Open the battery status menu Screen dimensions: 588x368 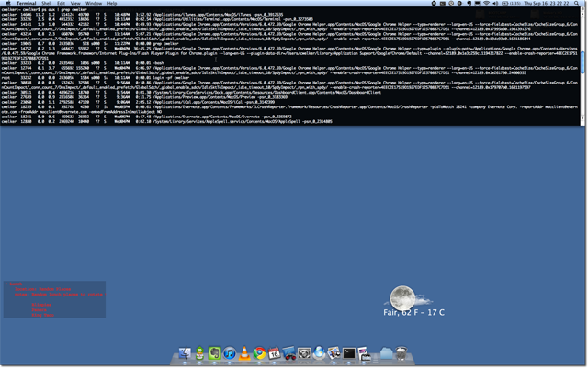click(x=511, y=3)
